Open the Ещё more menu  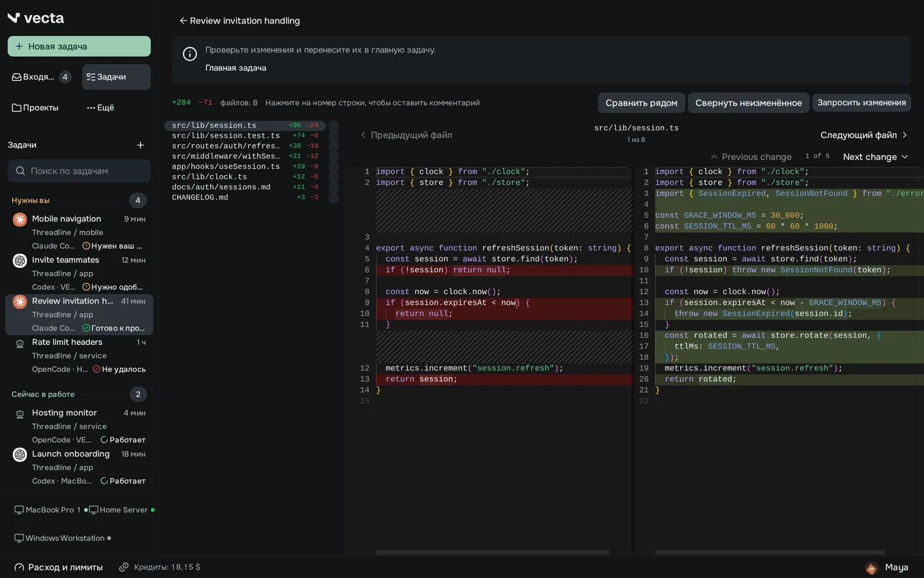[101, 108]
